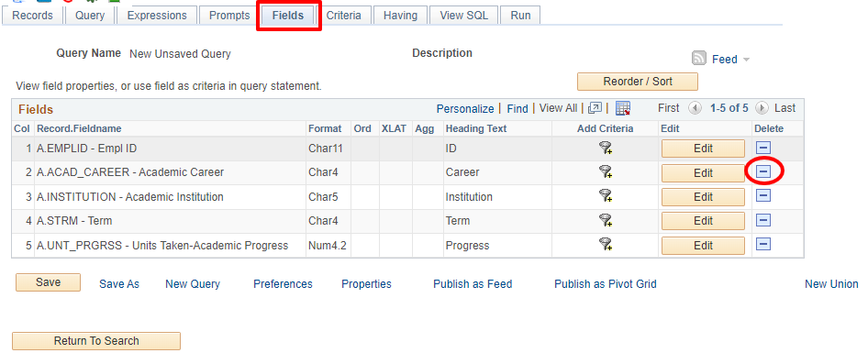Add criteria for the Academic Career field
868x364 pixels.
coord(605,172)
